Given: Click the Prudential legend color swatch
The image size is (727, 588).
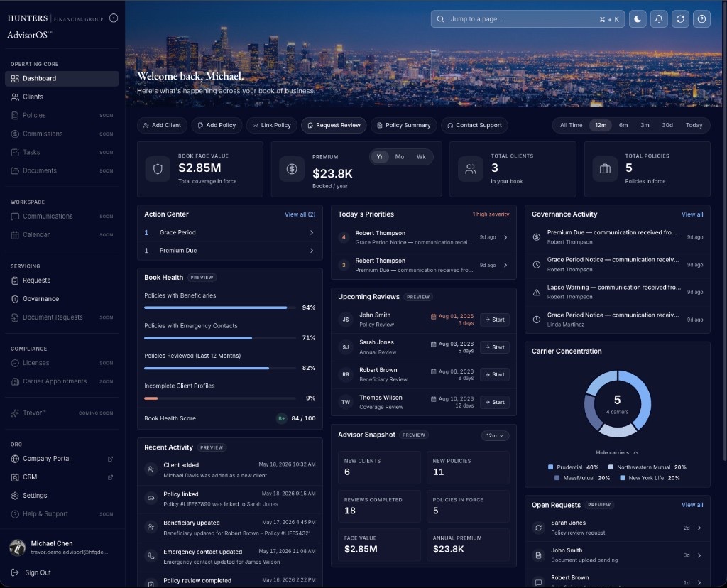Looking at the screenshot, I should pos(551,467).
